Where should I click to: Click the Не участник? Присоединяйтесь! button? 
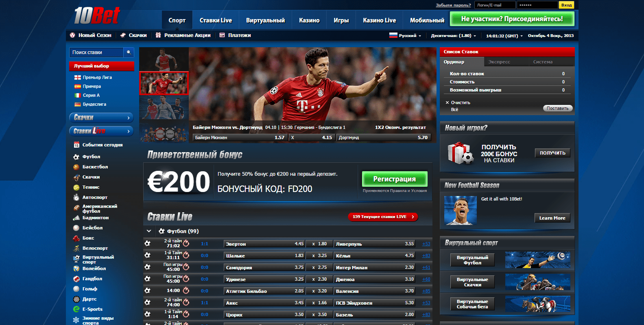point(512,19)
